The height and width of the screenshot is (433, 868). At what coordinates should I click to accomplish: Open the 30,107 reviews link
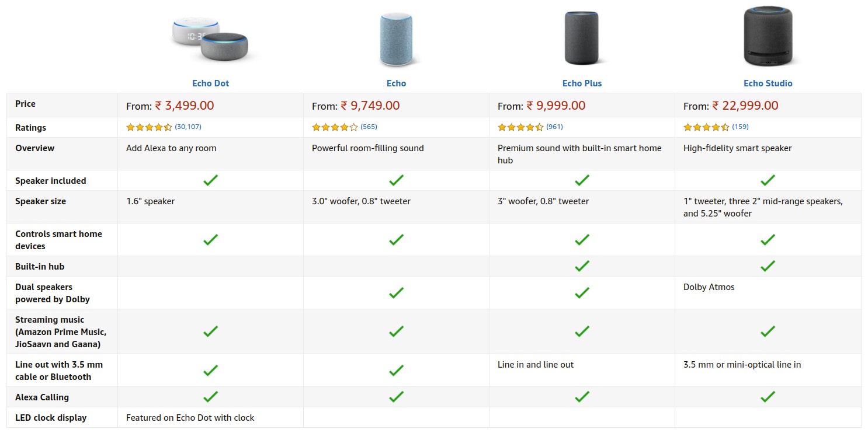[188, 127]
